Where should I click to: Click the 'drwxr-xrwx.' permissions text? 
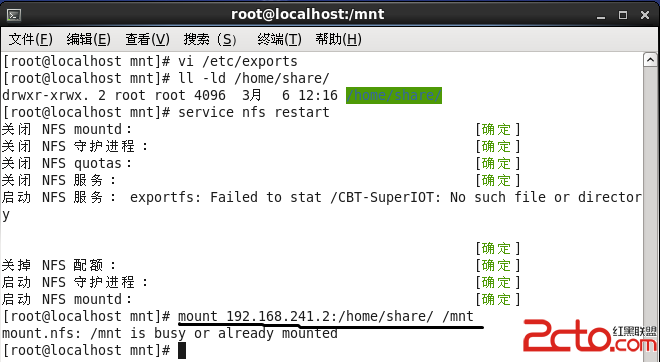(x=45, y=95)
